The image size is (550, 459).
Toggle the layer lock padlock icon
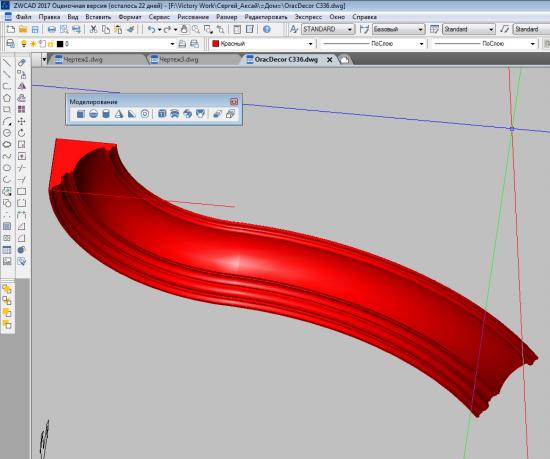(51, 44)
